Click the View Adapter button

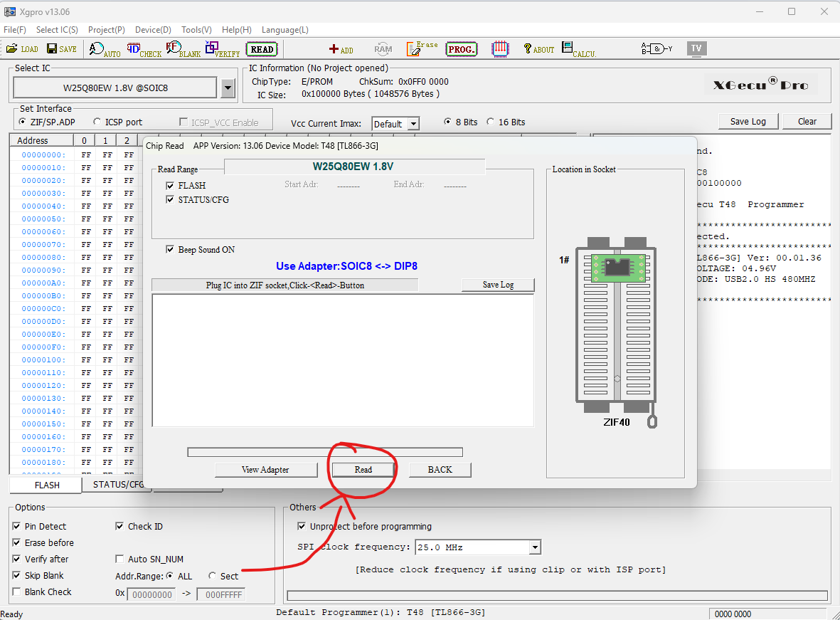click(x=265, y=470)
